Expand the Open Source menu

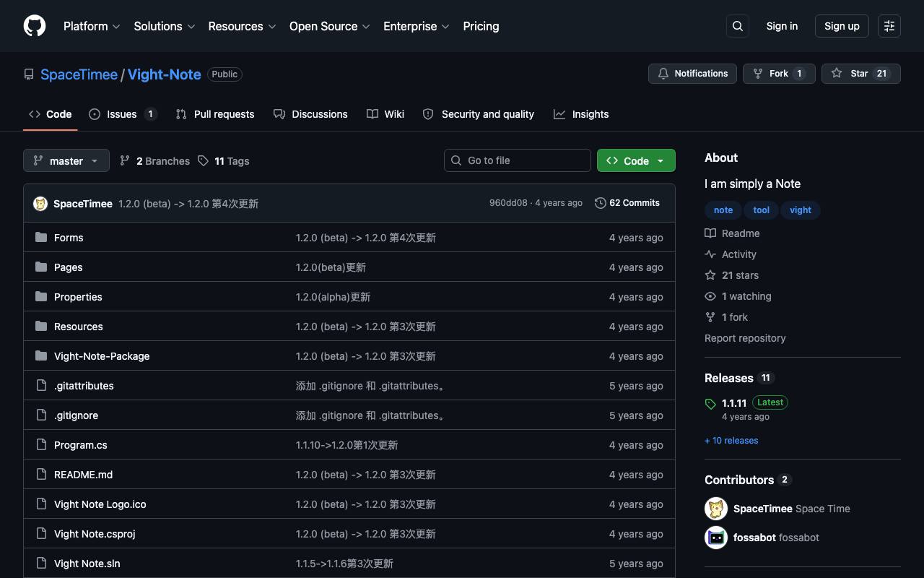click(330, 26)
